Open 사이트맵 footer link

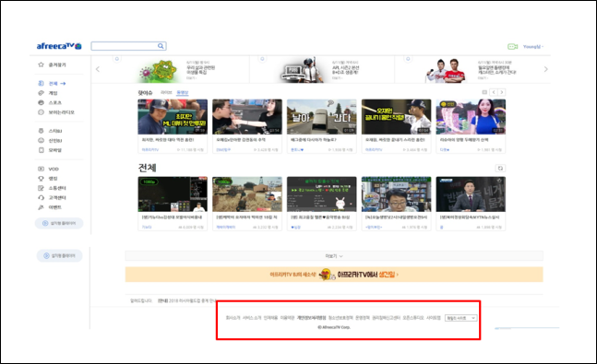(434, 318)
